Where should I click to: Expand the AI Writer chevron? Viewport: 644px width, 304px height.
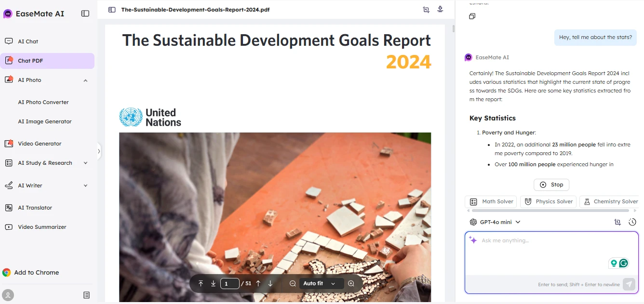coord(85,185)
